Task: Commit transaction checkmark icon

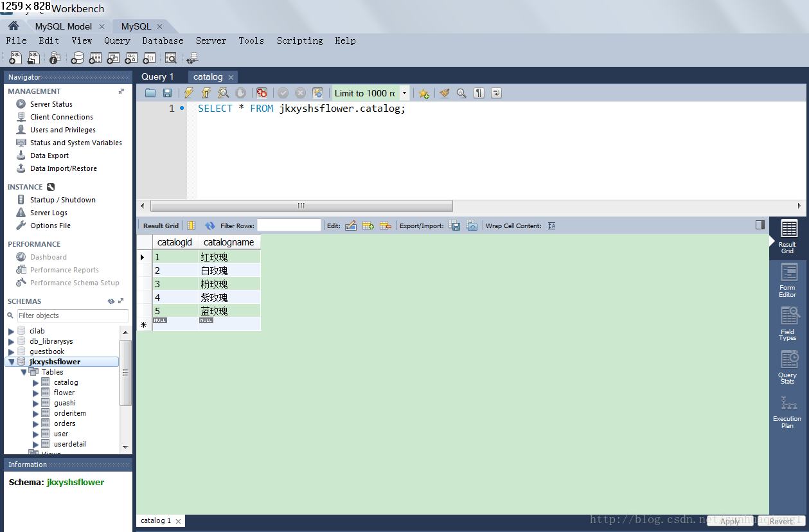Action: point(283,93)
